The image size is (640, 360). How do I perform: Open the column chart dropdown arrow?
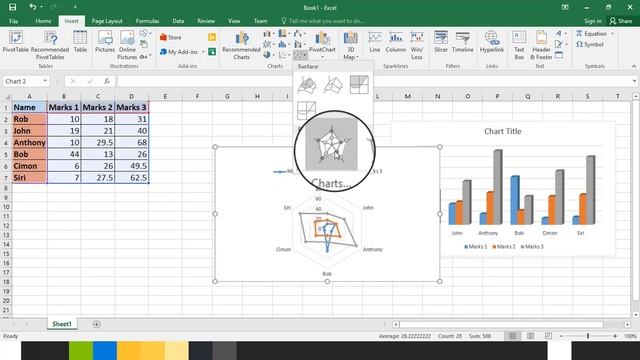tap(273, 33)
